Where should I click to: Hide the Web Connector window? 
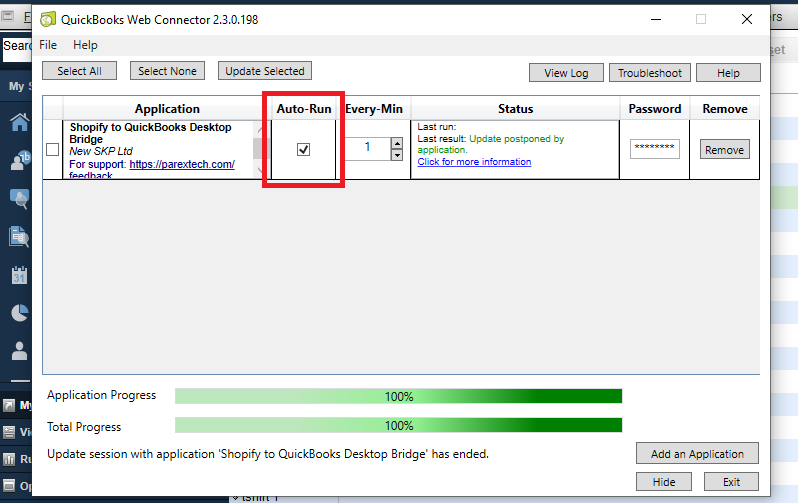664,482
